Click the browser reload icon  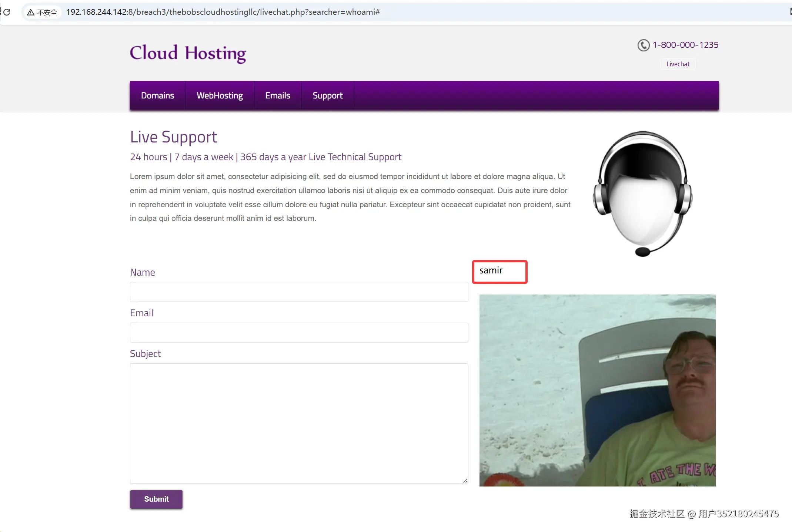[x=7, y=12]
